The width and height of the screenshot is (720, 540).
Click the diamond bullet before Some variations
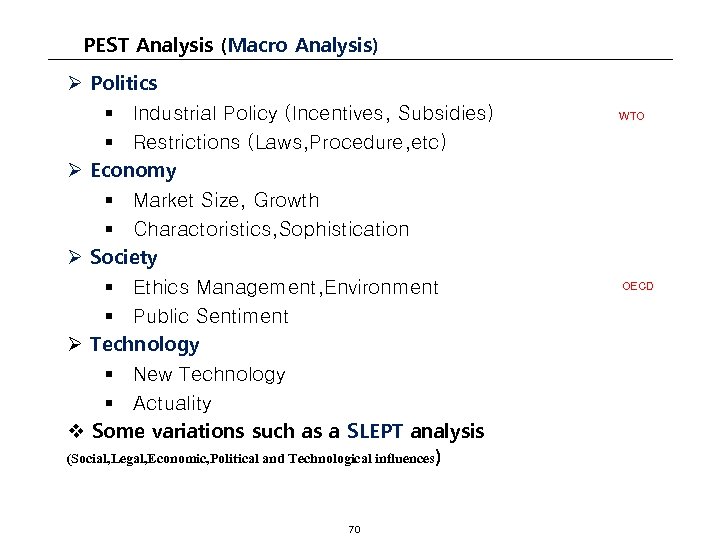point(76,432)
